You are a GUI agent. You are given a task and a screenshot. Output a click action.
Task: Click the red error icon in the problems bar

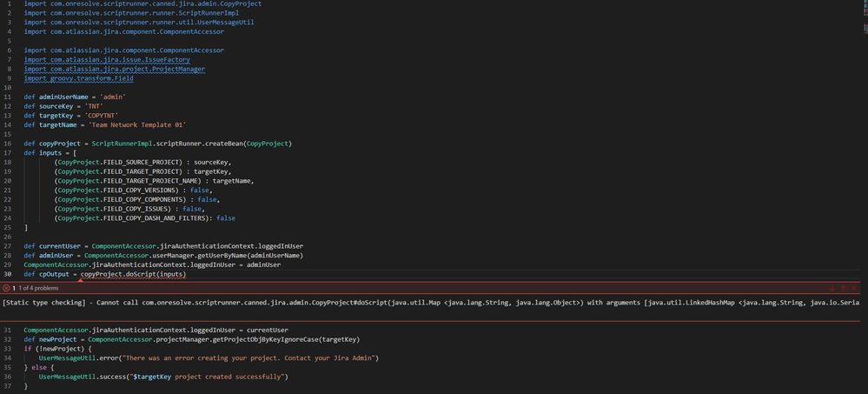pos(6,288)
